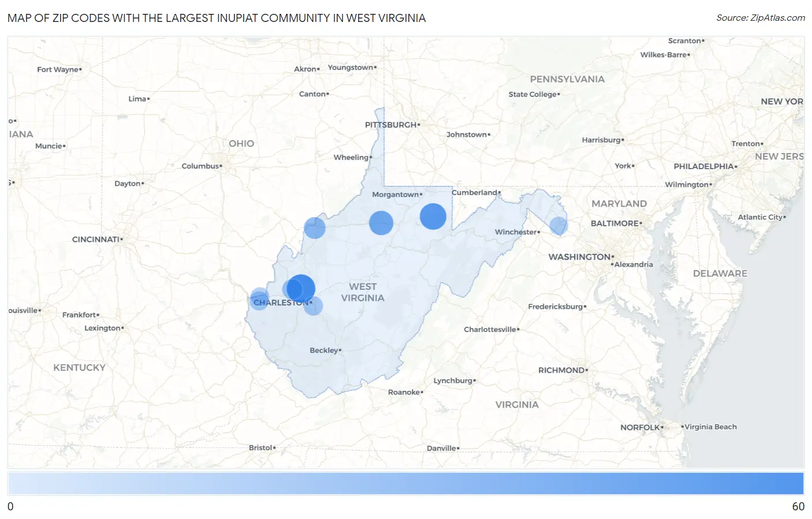812x519 pixels.
Task: Click the Youngstown city label
Action: 351,68
